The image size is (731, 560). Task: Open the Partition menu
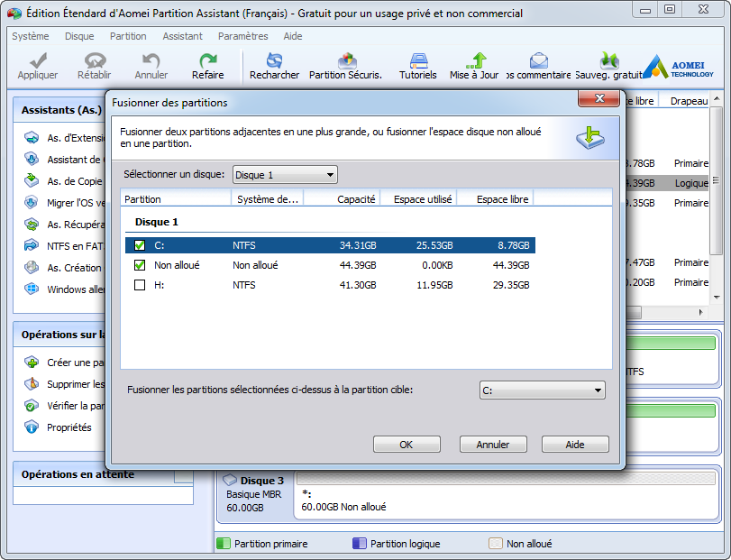pyautogui.click(x=128, y=36)
